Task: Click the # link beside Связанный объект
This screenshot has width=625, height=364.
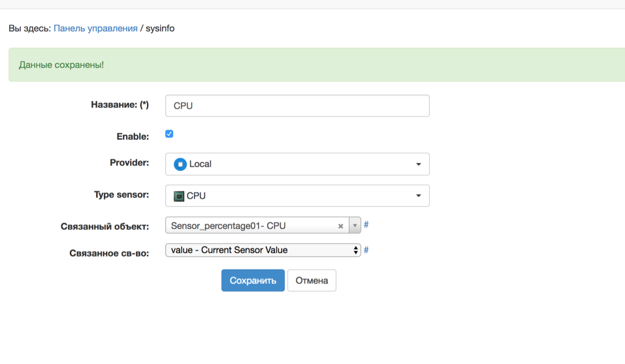Action: (x=366, y=225)
